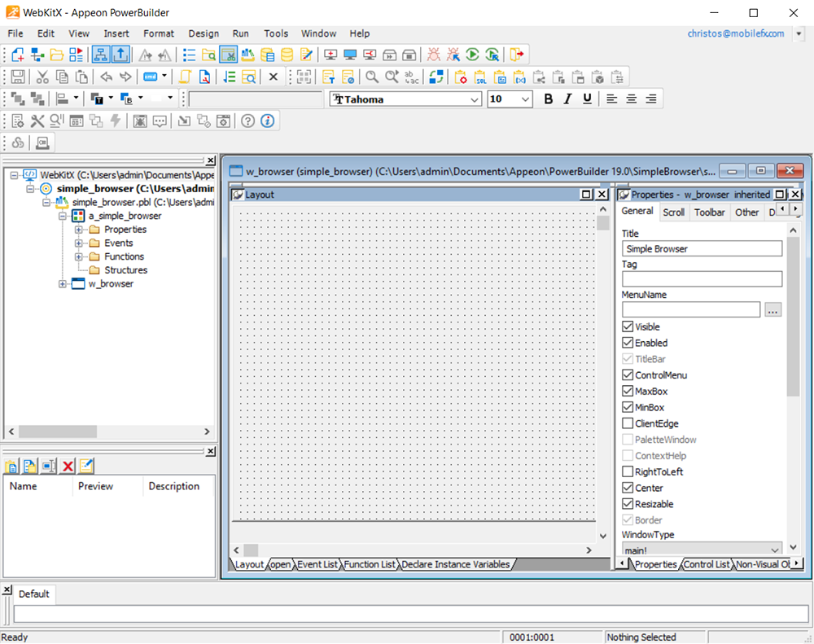Screen dimensions: 814x644
Task: Click the Cut scissors icon
Action: [x=42, y=77]
